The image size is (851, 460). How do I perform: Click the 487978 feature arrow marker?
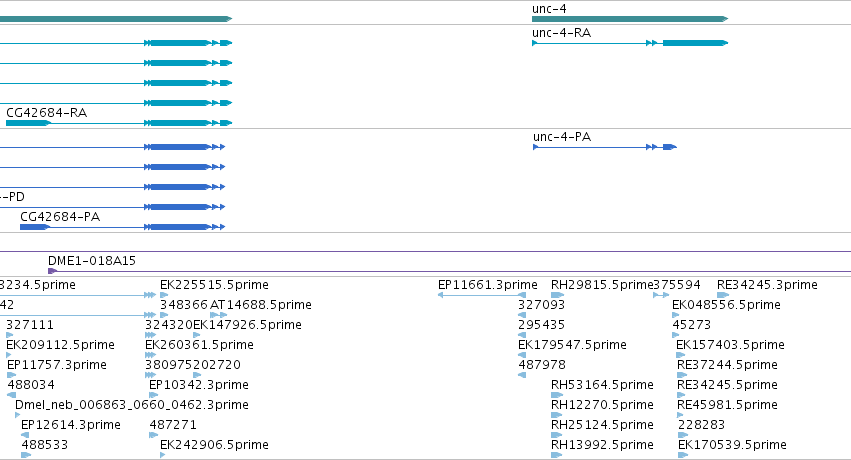[x=522, y=375]
